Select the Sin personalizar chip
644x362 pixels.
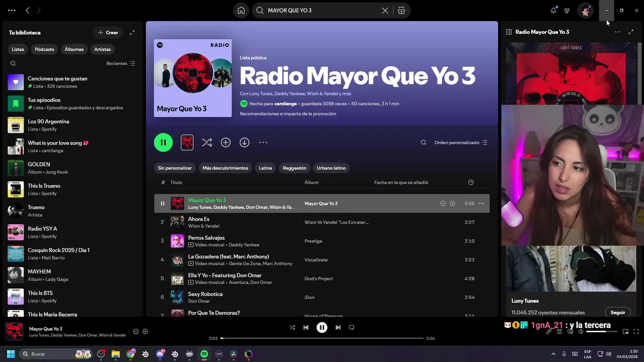(x=175, y=168)
